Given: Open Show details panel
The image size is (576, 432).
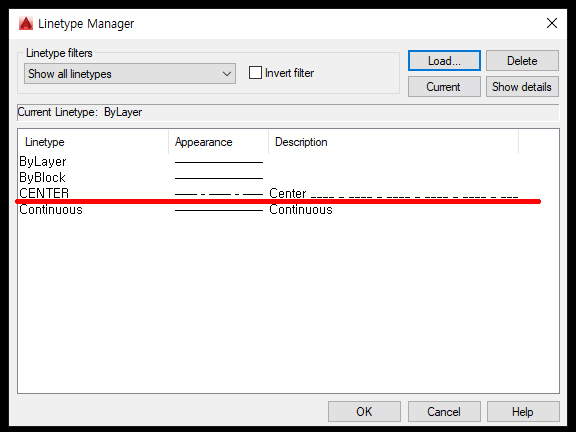Looking at the screenshot, I should click(522, 87).
